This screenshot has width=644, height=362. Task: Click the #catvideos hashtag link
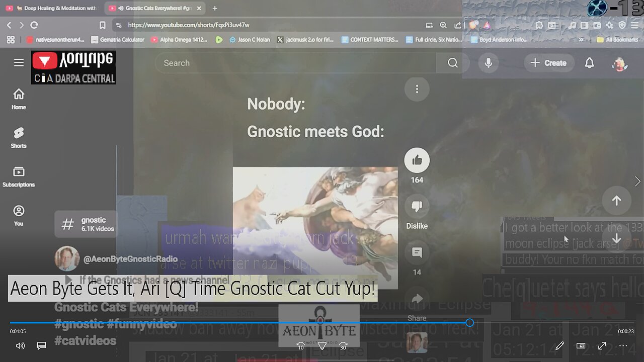(85, 341)
